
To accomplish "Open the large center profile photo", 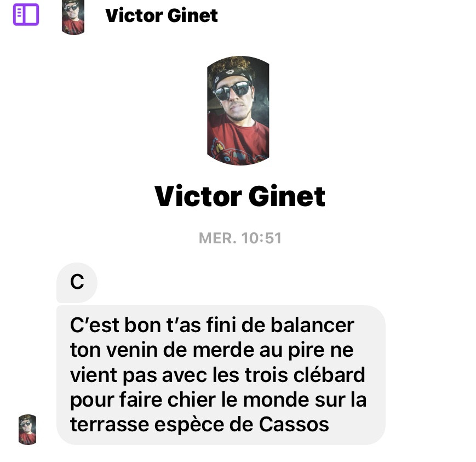I will tap(238, 111).
